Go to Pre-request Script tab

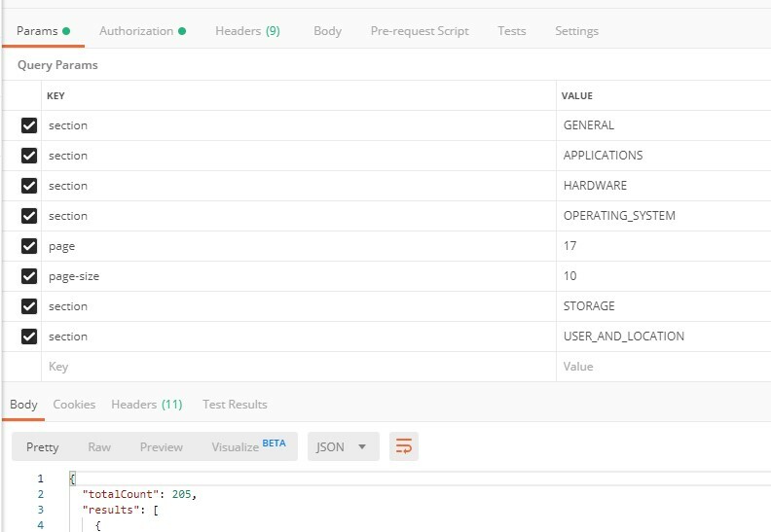pos(420,31)
